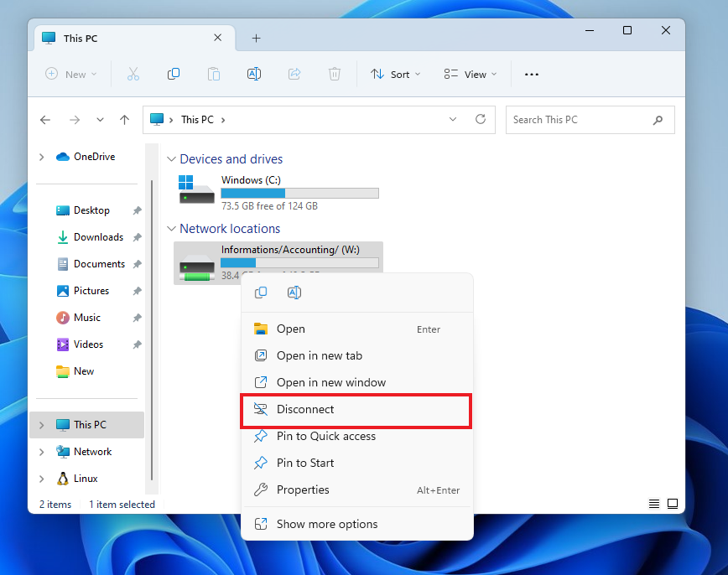The height and width of the screenshot is (575, 728).
Task: Click the Up arrow navigation button
Action: [124, 120]
